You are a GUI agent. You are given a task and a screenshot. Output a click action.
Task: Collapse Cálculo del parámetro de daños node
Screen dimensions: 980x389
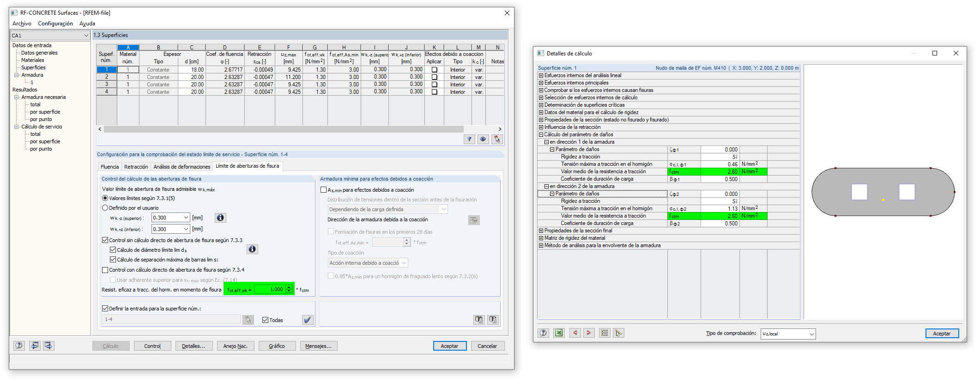pyautogui.click(x=541, y=134)
